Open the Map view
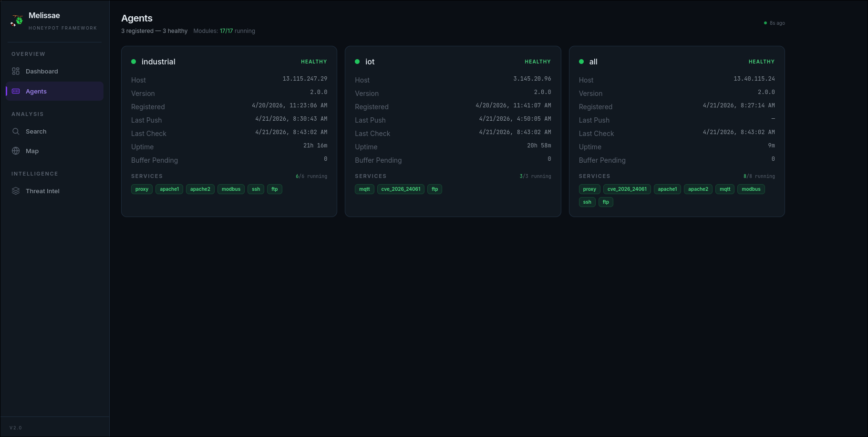Viewport: 868px width, 437px height. [x=55, y=151]
